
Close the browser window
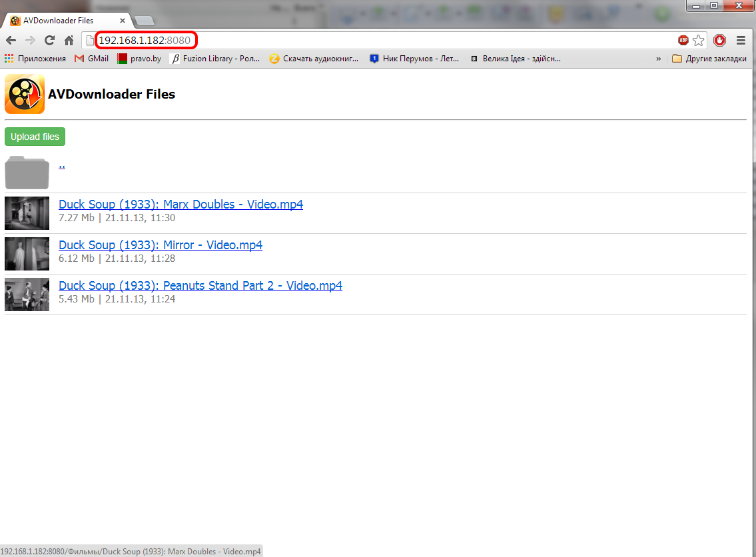(x=739, y=6)
